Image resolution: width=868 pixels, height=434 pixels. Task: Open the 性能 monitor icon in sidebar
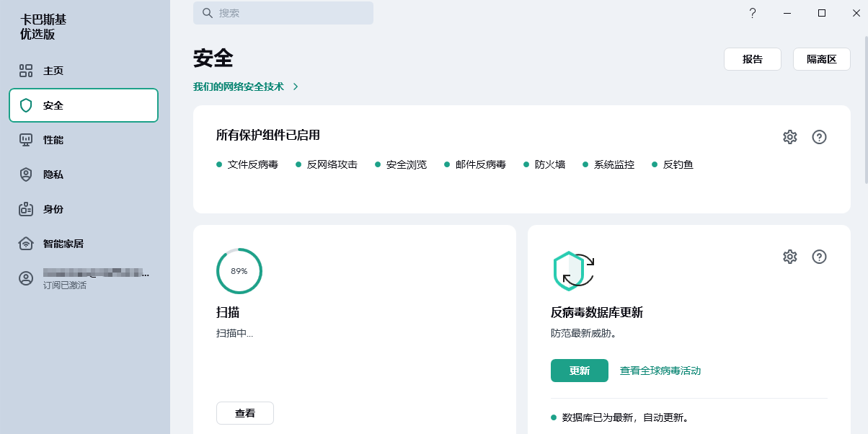(26, 140)
